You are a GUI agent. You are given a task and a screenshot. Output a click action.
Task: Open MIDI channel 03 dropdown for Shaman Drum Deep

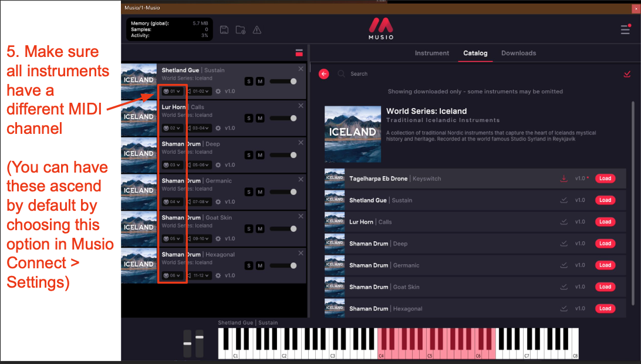[172, 165]
